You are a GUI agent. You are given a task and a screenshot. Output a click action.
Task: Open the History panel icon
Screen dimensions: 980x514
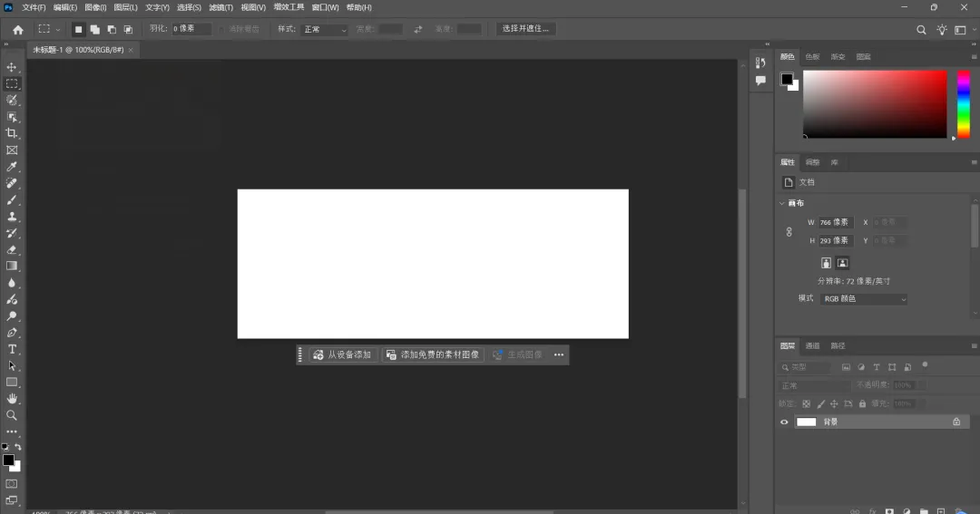pos(760,63)
